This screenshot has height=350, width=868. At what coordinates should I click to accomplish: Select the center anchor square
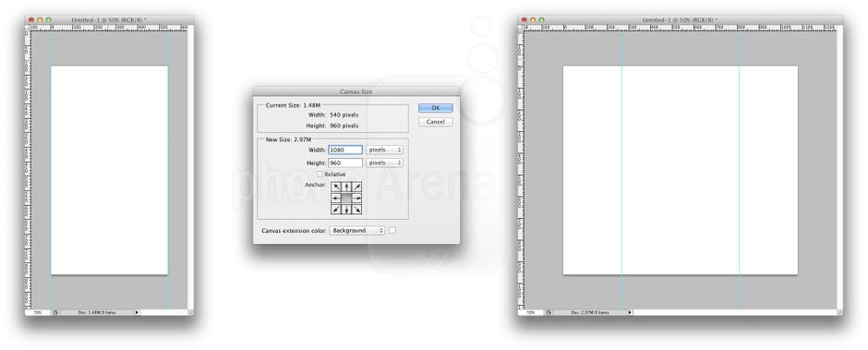(x=346, y=198)
